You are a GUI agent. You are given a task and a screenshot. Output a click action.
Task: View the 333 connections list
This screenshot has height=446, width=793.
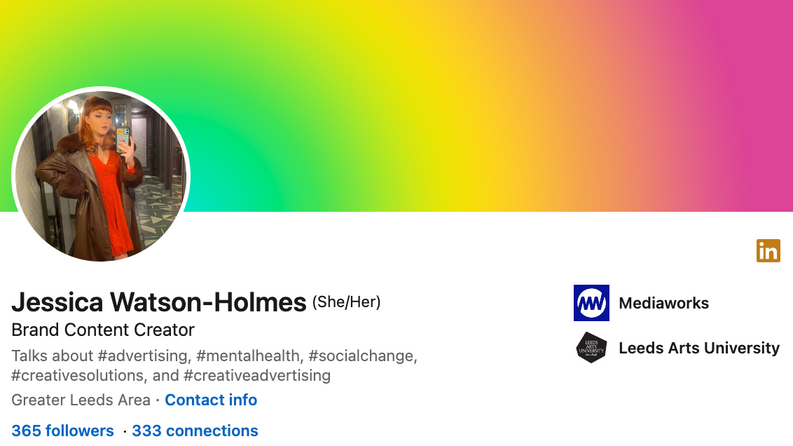point(195,430)
